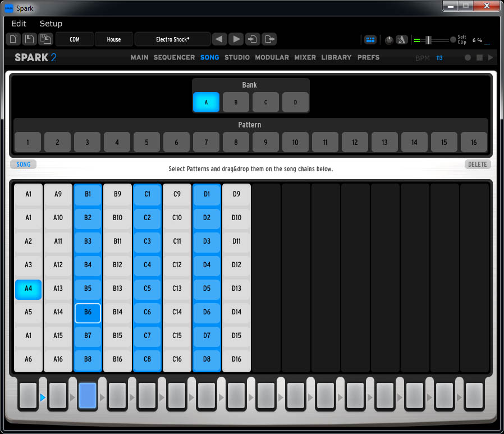Click the metronome icon

click(402, 40)
